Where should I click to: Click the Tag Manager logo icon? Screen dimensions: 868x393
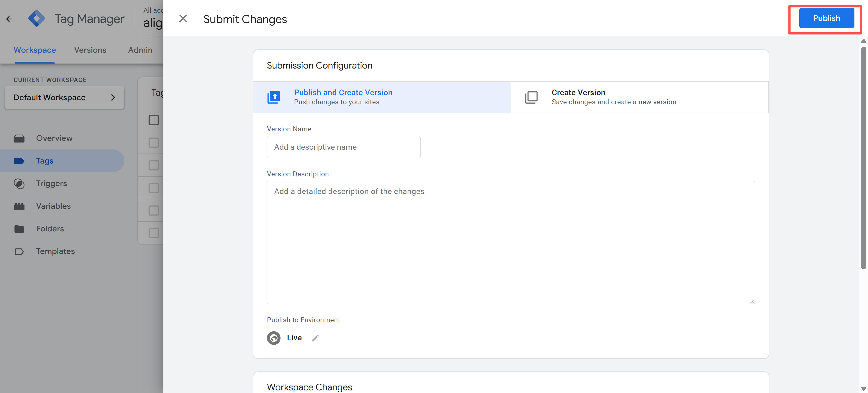pyautogui.click(x=36, y=19)
